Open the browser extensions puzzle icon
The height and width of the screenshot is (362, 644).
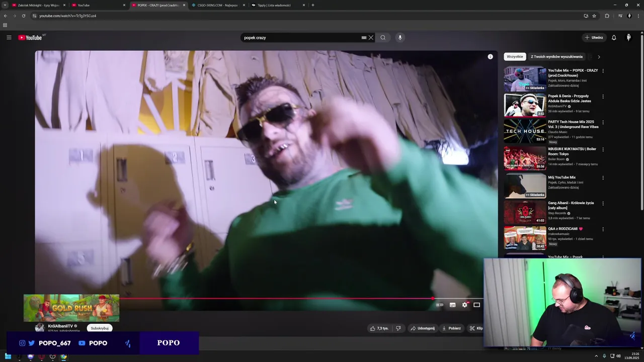coord(607,16)
